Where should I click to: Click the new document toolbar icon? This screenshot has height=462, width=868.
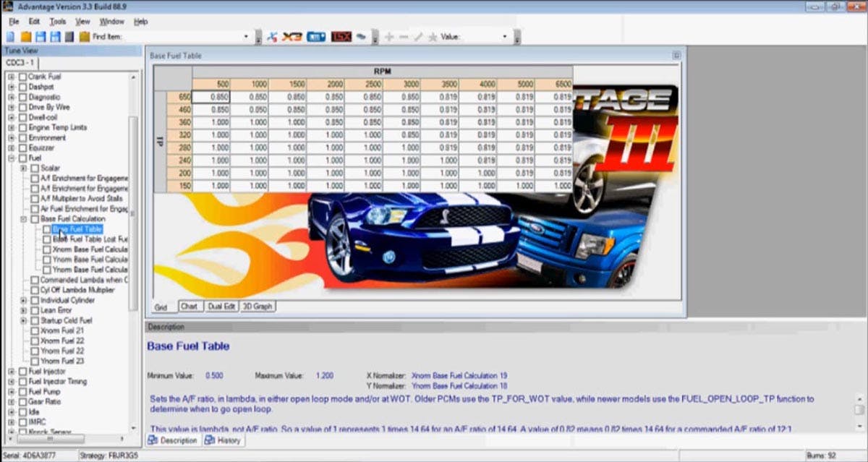pyautogui.click(x=10, y=36)
